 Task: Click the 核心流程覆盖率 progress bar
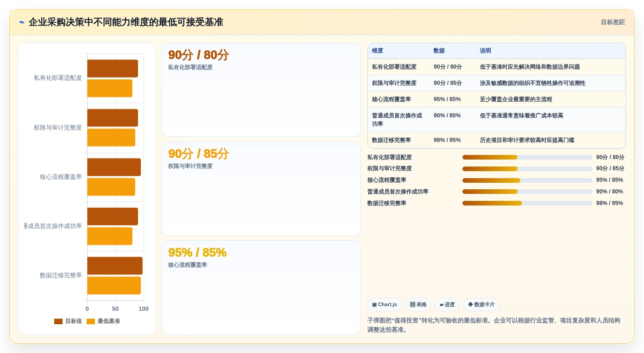point(527,180)
